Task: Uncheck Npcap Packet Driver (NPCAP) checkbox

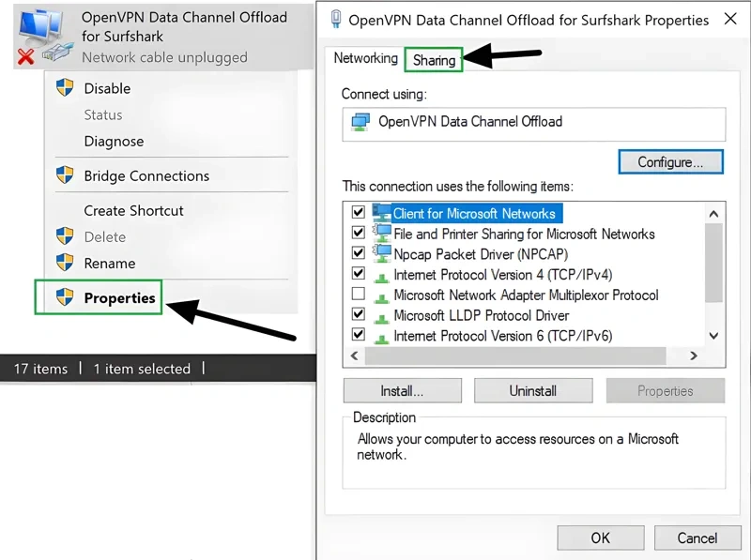Action: (359, 252)
